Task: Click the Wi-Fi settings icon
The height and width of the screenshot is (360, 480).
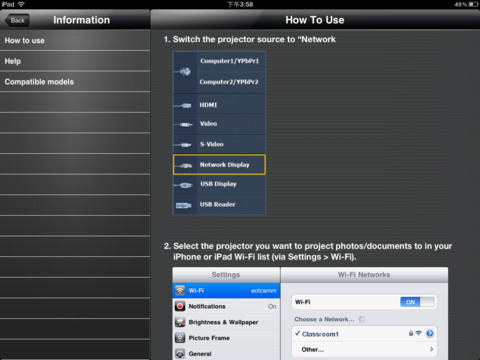Action: pos(180,290)
